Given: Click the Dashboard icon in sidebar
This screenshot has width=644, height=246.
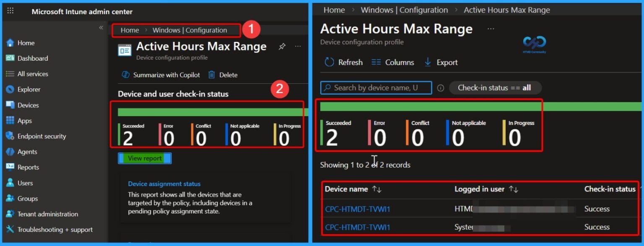Looking at the screenshot, I should [10, 58].
